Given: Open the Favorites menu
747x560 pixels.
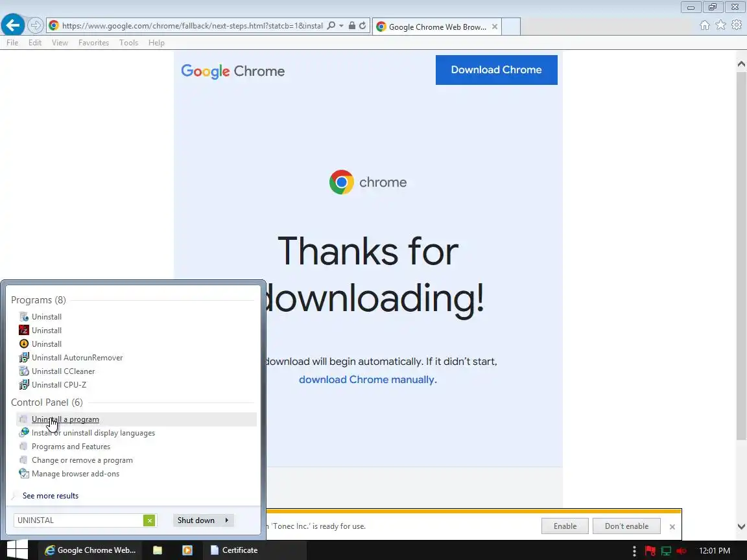Looking at the screenshot, I should coord(94,43).
